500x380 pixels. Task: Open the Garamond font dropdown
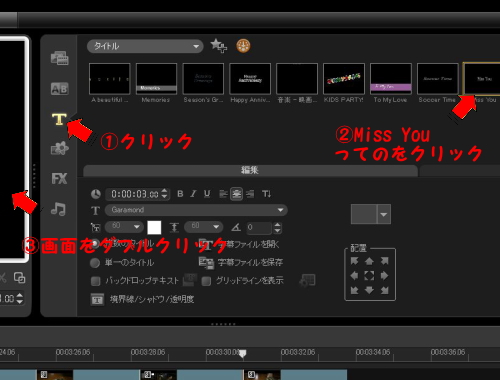[x=196, y=210]
